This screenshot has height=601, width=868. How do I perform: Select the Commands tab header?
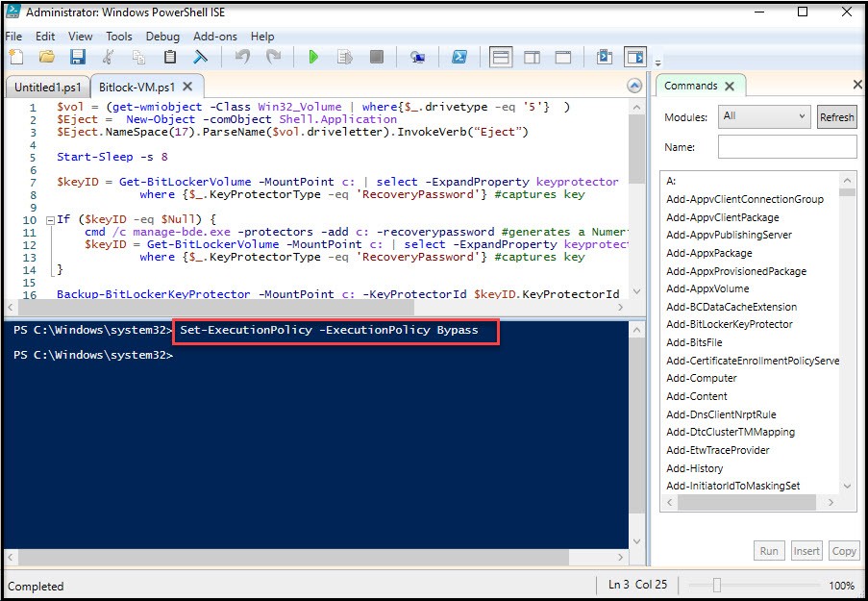coord(691,86)
